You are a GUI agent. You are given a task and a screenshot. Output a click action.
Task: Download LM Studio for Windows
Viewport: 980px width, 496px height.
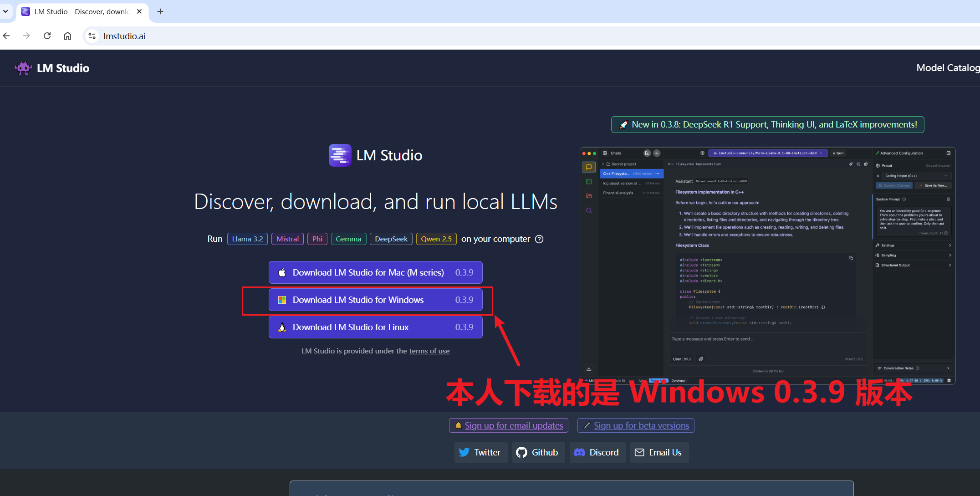tap(376, 300)
